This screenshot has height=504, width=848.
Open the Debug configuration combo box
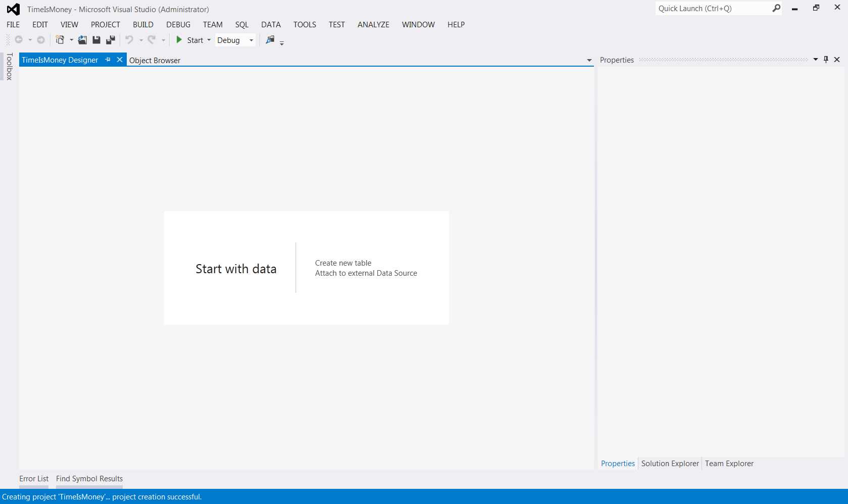[x=235, y=40]
